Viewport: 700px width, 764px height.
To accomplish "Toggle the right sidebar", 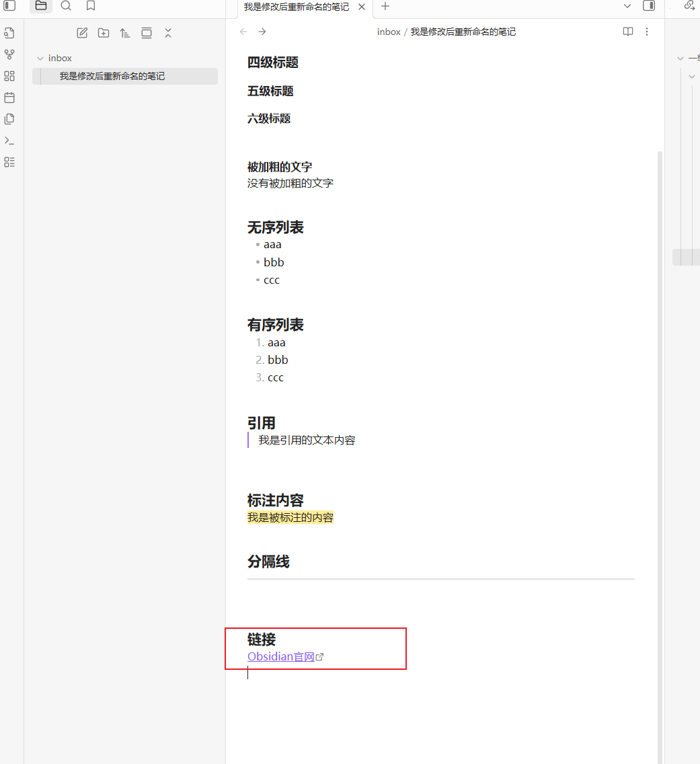I will (649, 6).
